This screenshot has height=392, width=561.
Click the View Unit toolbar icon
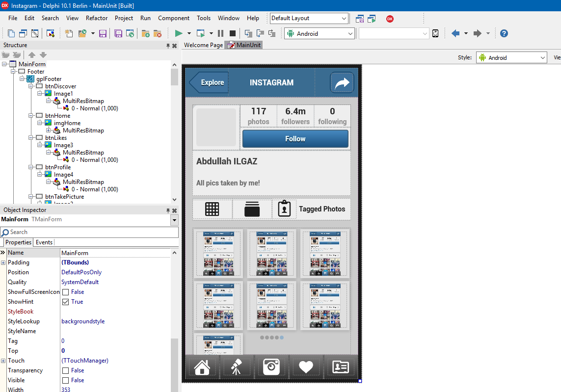click(11, 34)
